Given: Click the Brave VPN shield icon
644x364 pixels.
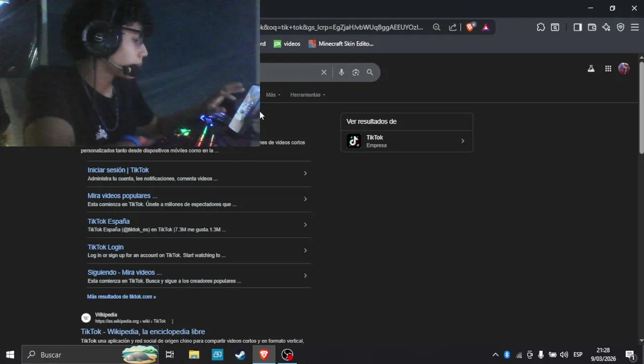Looking at the screenshot, I should click(x=621, y=27).
